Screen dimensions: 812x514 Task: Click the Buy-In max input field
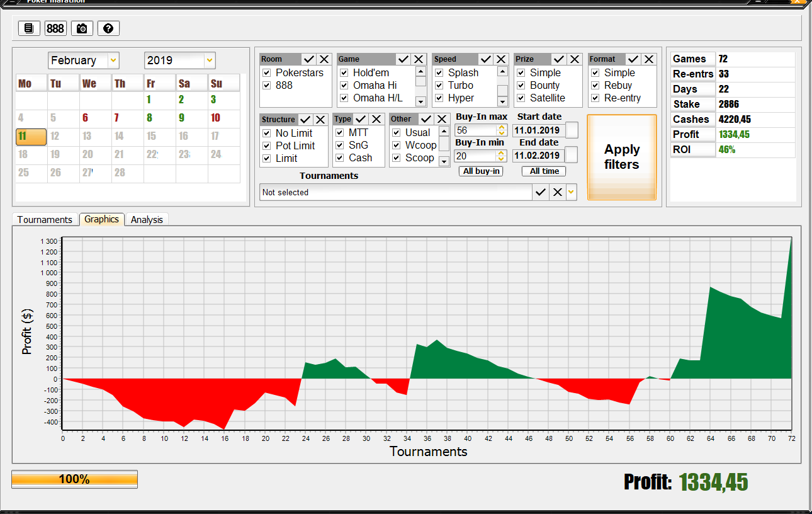(475, 130)
